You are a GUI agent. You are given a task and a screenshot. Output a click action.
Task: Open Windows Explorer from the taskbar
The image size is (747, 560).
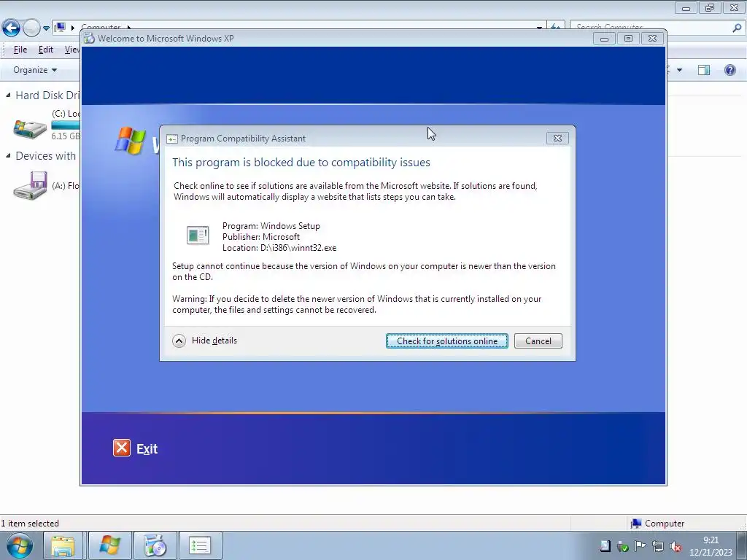[x=63, y=545]
